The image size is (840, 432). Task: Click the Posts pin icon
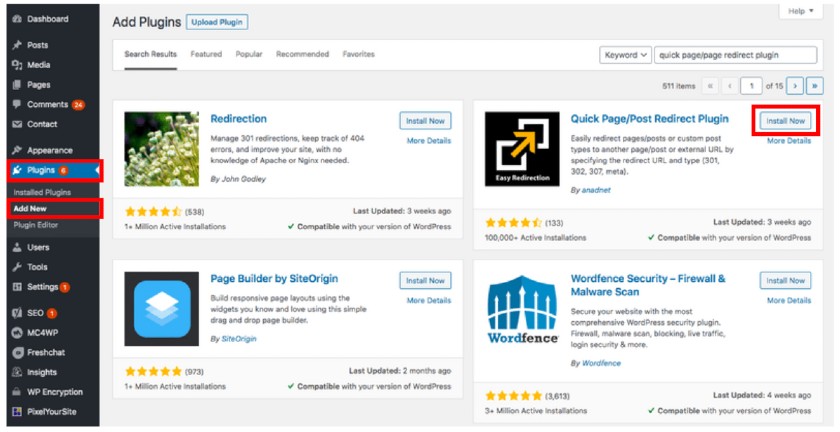pyautogui.click(x=17, y=45)
